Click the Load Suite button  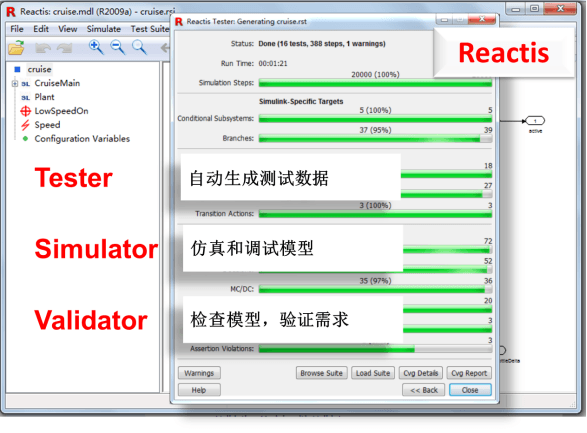373,373
